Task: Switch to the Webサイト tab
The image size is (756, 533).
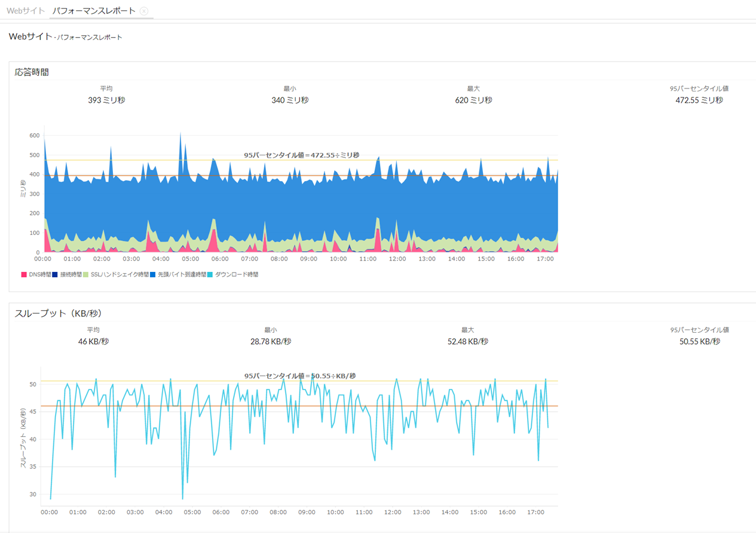Action: click(25, 11)
